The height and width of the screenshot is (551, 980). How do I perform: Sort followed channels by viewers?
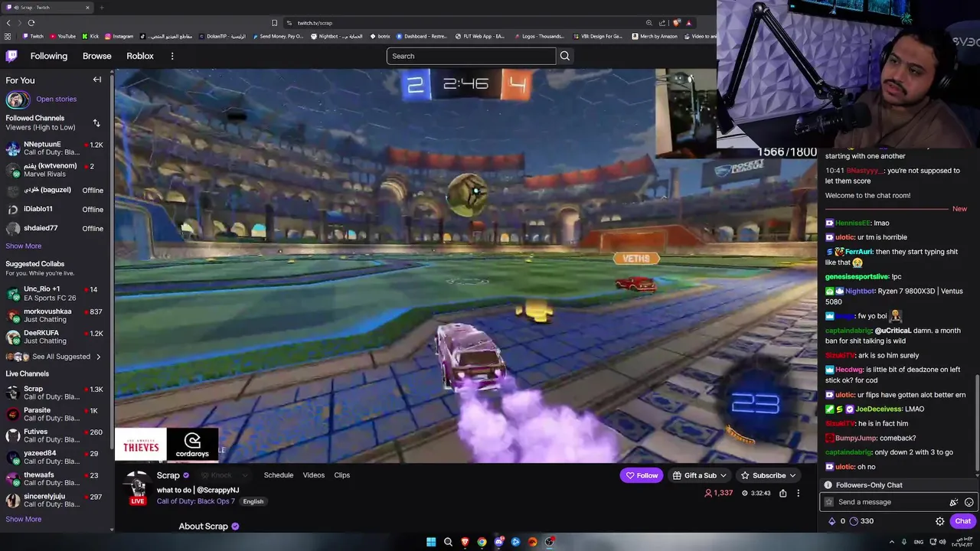pyautogui.click(x=96, y=123)
